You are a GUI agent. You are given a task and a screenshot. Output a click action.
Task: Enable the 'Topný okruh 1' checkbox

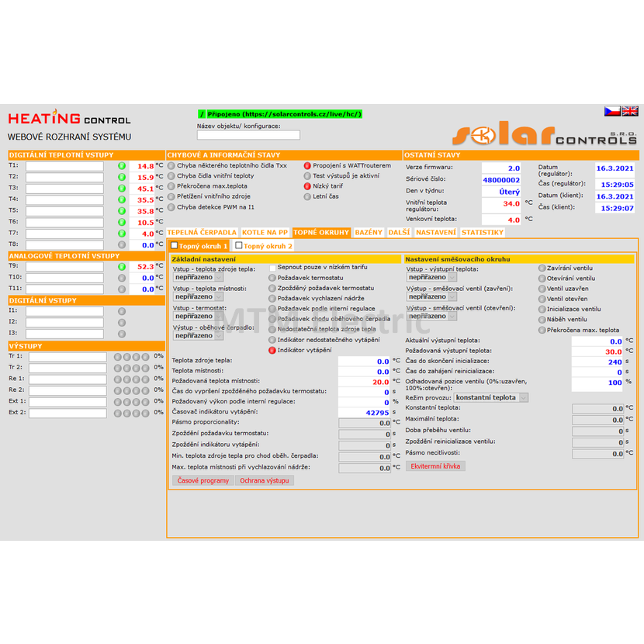pos(175,245)
